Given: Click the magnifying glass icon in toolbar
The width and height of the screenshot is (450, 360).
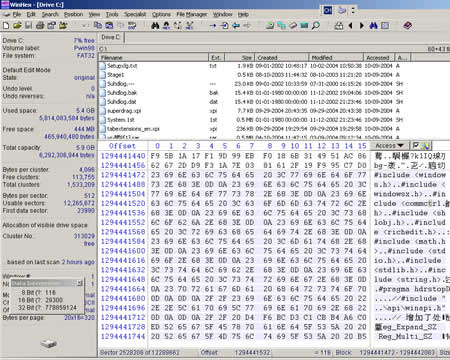Looking at the screenshot, I should pyautogui.click(x=315, y=25).
